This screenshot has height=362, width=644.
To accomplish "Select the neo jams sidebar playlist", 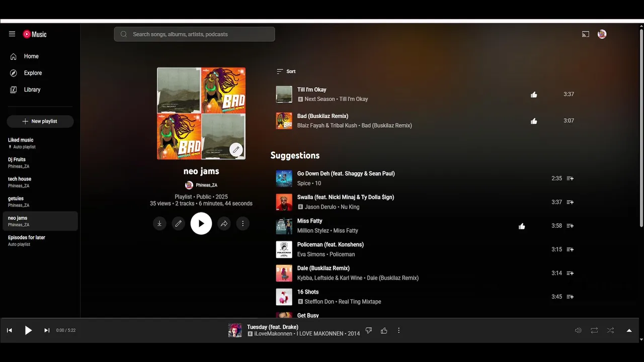I will click(x=40, y=221).
